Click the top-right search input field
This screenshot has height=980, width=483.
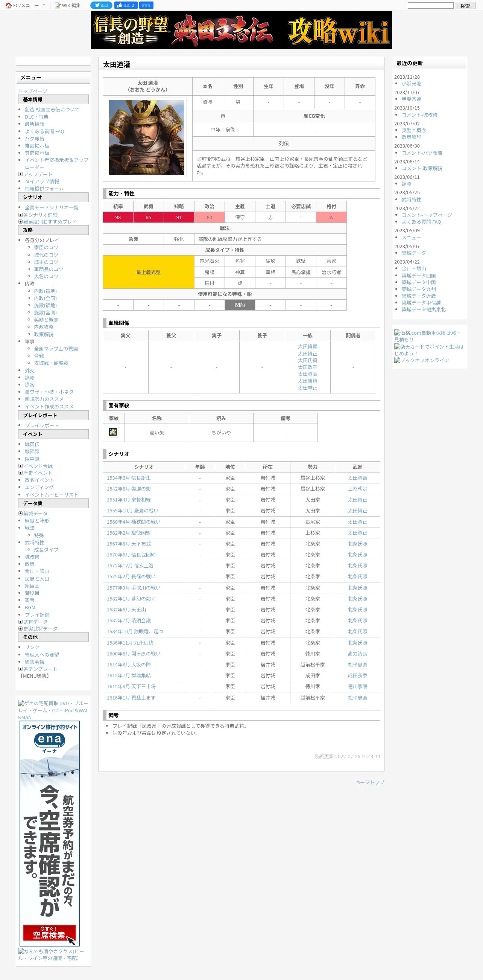[x=431, y=5]
